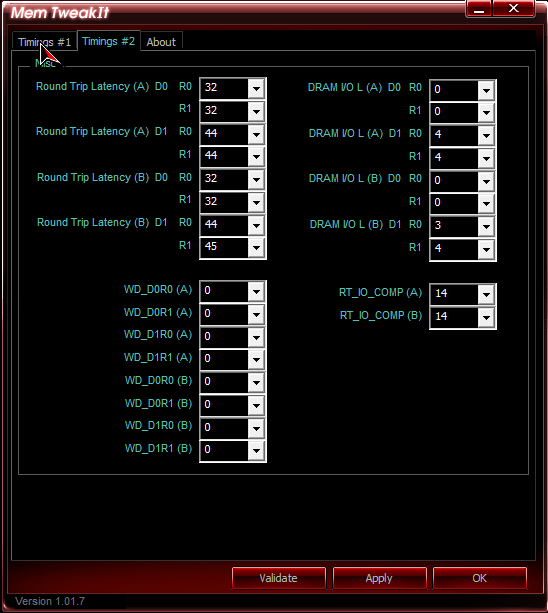Screen dimensions: 548x613
Task: Select the Timings #2 tab
Action: [109, 41]
